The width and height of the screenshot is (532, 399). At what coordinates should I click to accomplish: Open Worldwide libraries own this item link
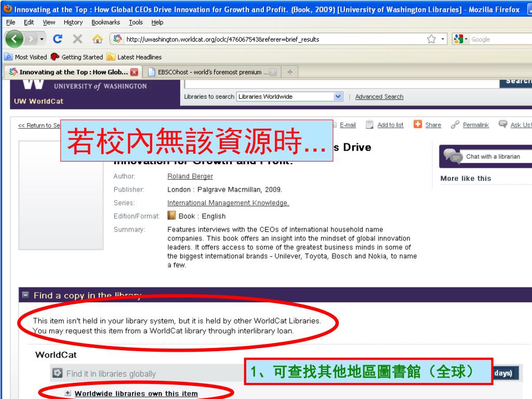pyautogui.click(x=136, y=394)
